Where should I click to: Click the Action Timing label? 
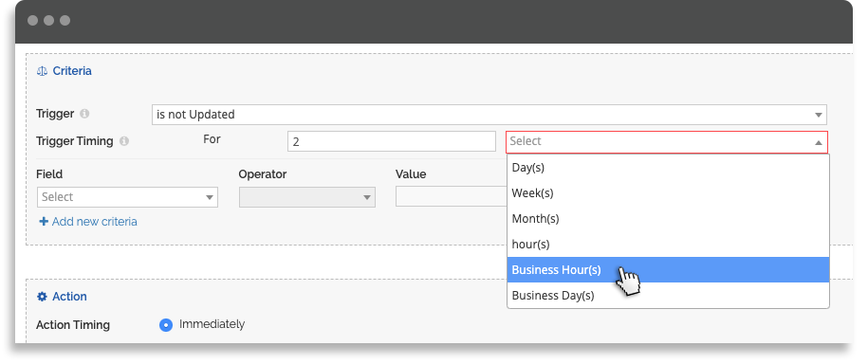(x=73, y=325)
